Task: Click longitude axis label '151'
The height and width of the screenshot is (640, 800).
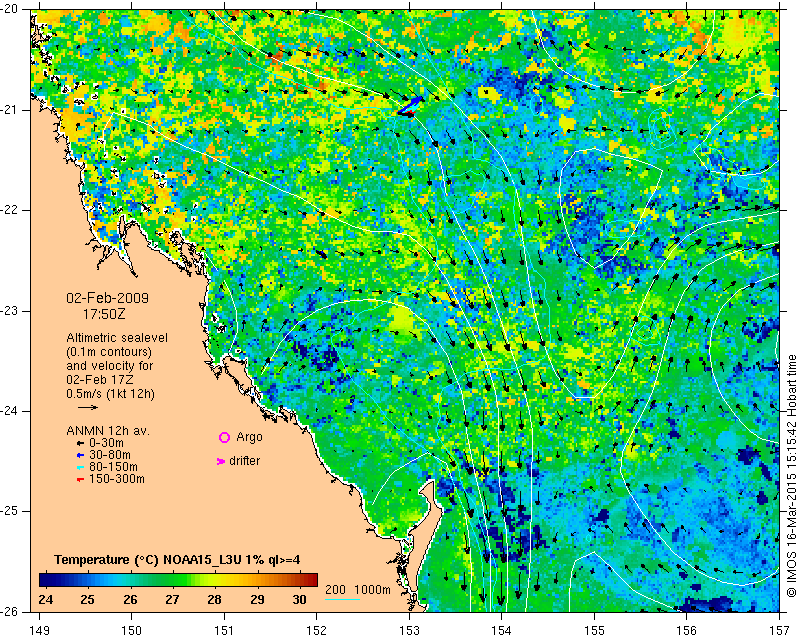Action: click(x=224, y=631)
